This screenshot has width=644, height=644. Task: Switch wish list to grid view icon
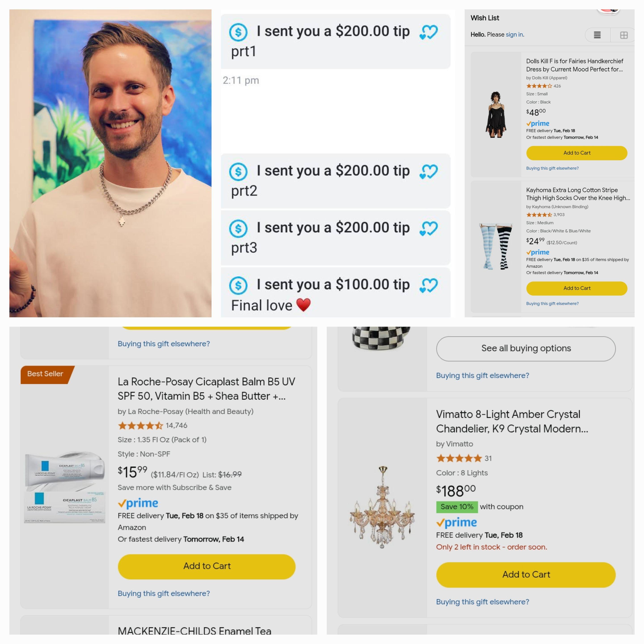click(624, 35)
